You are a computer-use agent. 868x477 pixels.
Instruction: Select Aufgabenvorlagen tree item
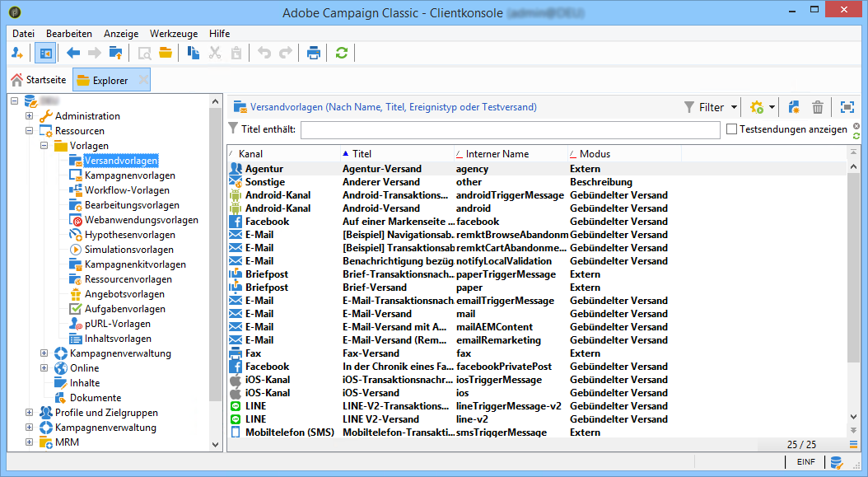coord(124,309)
